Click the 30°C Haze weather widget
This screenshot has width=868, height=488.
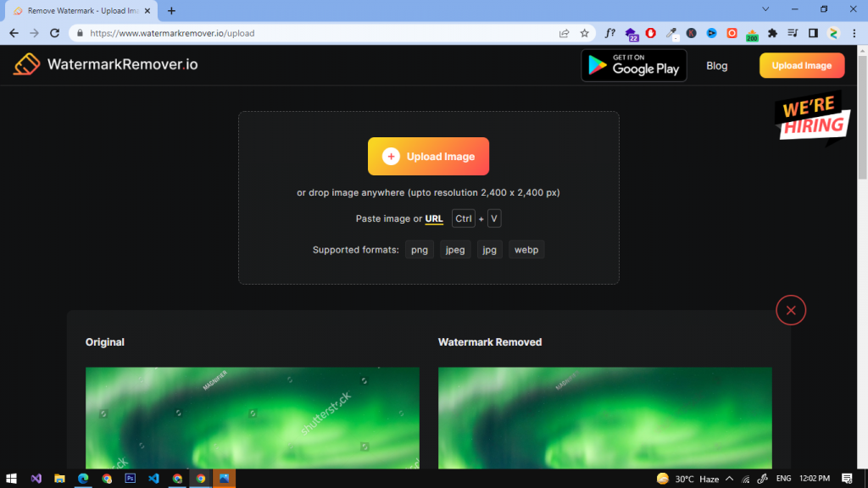coord(687,479)
